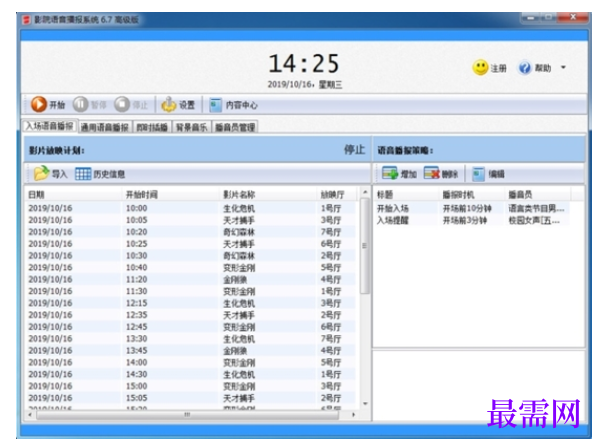Click the 停止 (Stop) toolbar icon
Viewport: 599px width, 445px height.
tap(122, 104)
